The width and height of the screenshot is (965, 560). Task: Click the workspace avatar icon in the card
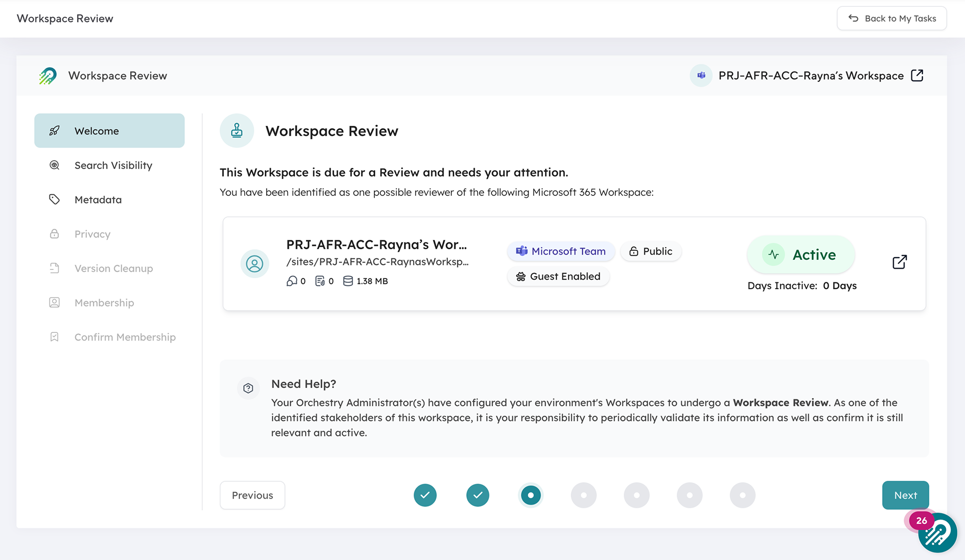coord(255,263)
